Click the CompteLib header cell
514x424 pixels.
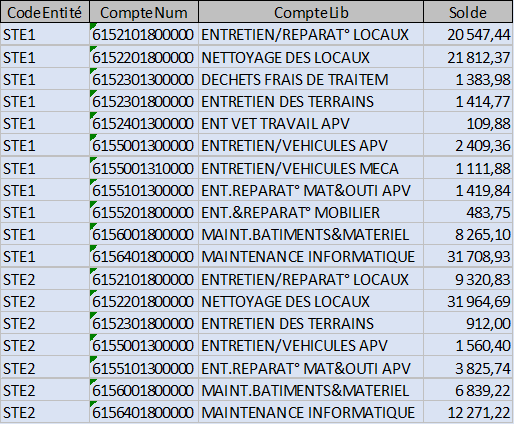click(311, 12)
